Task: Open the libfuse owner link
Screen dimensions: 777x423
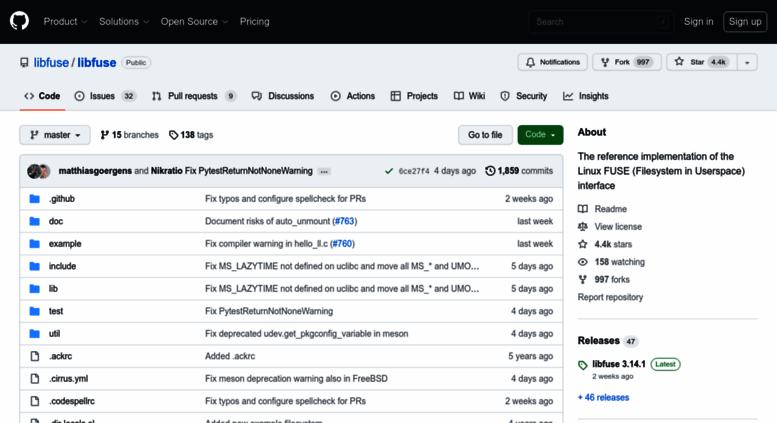Action: tap(51, 63)
